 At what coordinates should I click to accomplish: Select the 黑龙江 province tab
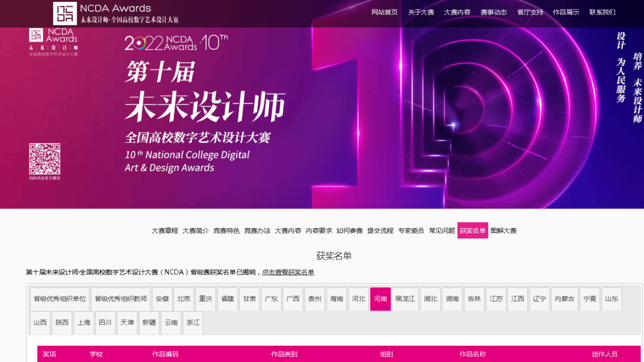[405, 299]
